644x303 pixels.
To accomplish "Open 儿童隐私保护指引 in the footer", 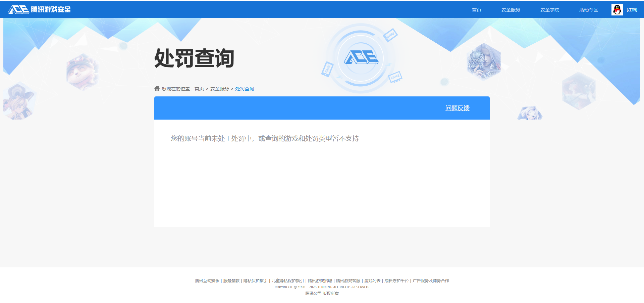I will click(287, 281).
